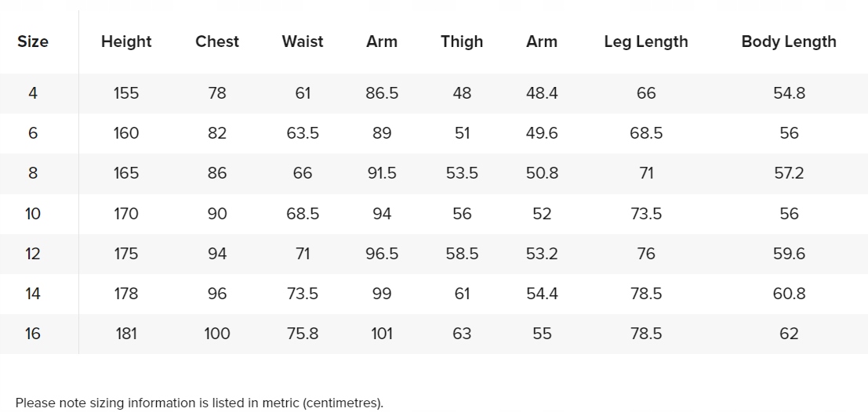
Task: Click the Size column header
Action: tap(33, 42)
